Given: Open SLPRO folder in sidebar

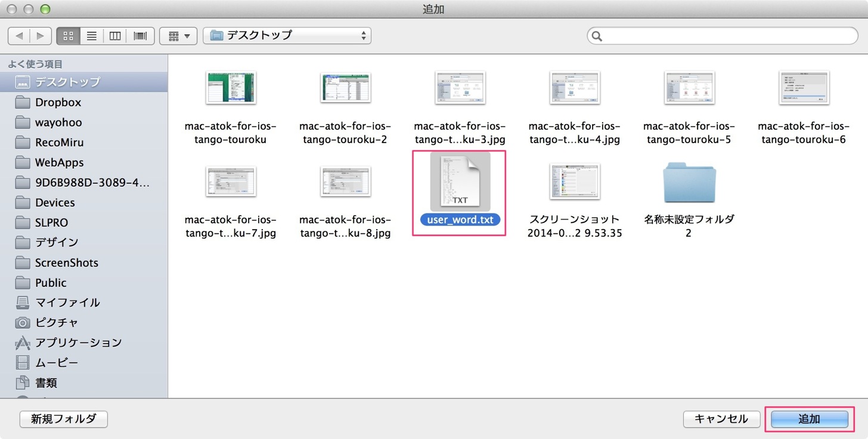Looking at the screenshot, I should point(83,222).
